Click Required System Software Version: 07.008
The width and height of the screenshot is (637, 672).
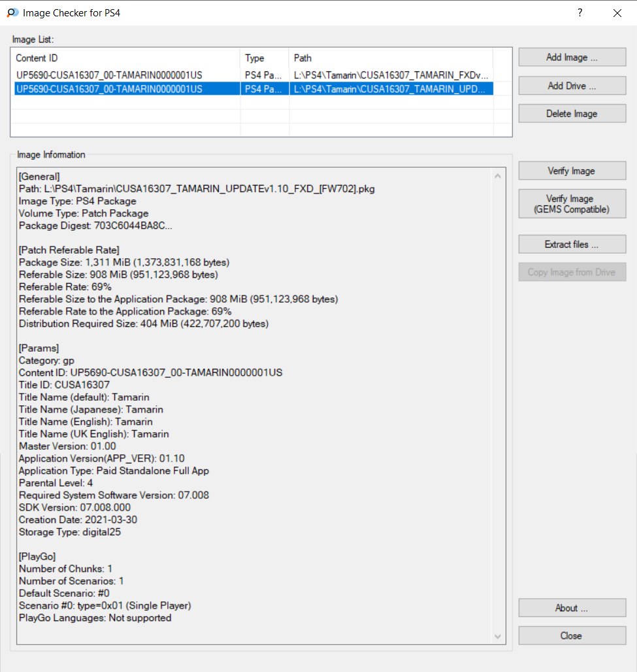click(x=114, y=496)
